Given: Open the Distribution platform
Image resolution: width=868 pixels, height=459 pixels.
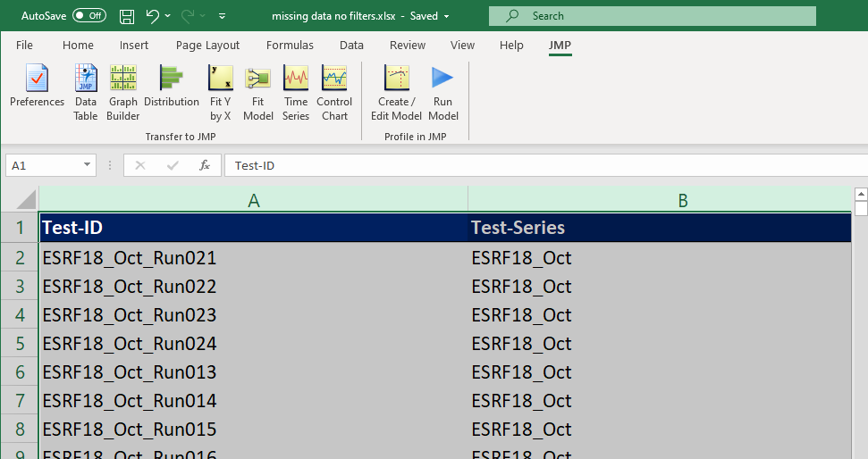Looking at the screenshot, I should click(171, 91).
